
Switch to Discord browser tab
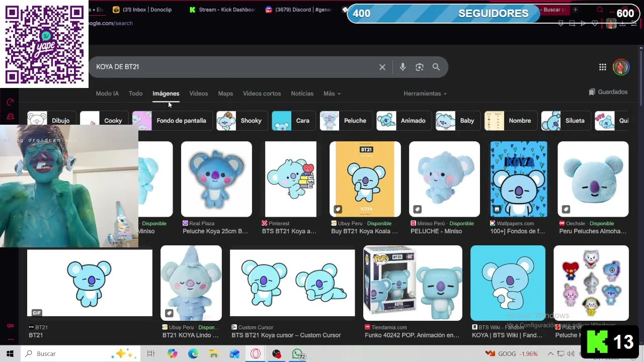pyautogui.click(x=299, y=10)
